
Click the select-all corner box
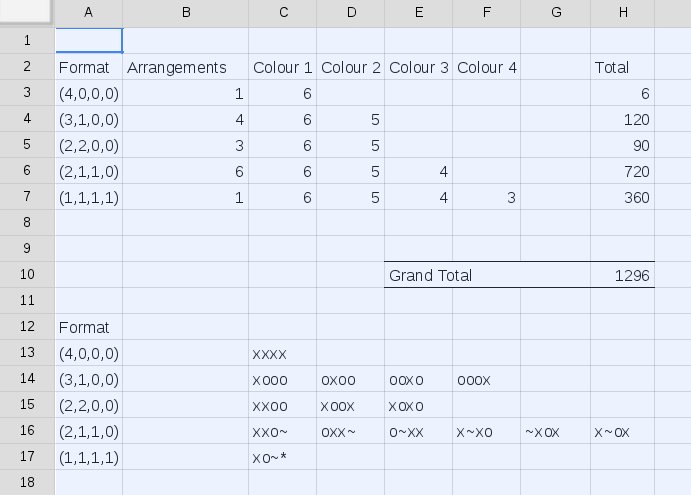[x=27, y=12]
